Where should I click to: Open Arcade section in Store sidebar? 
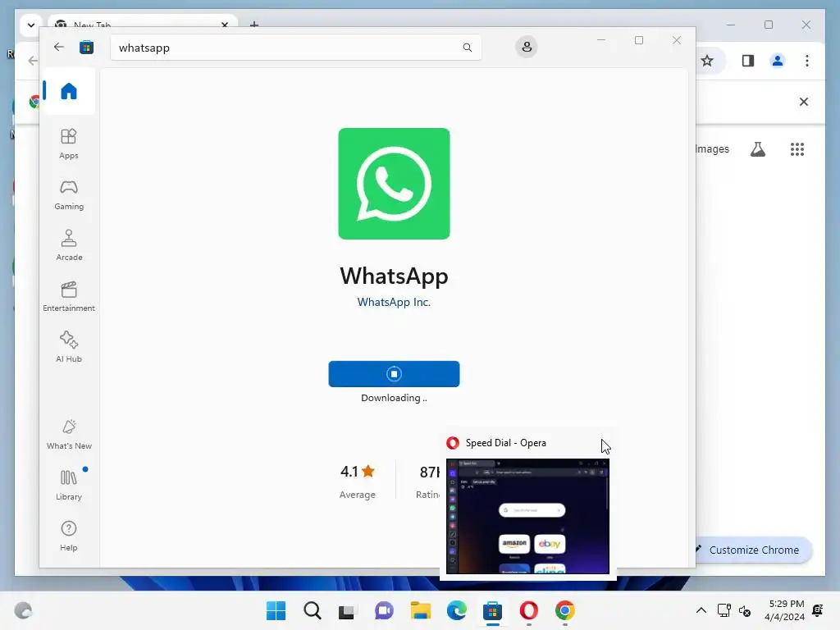(69, 245)
